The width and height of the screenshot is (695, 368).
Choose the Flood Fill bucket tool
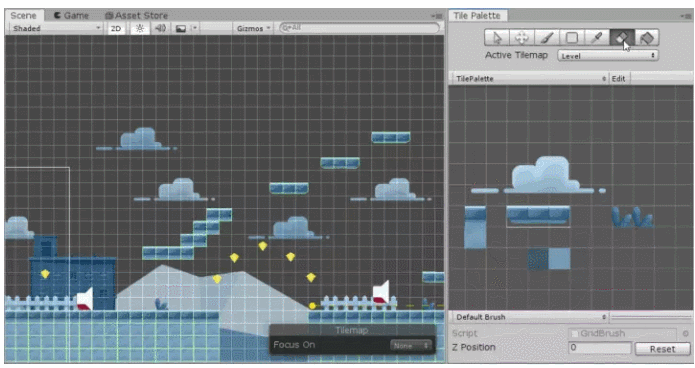click(647, 38)
